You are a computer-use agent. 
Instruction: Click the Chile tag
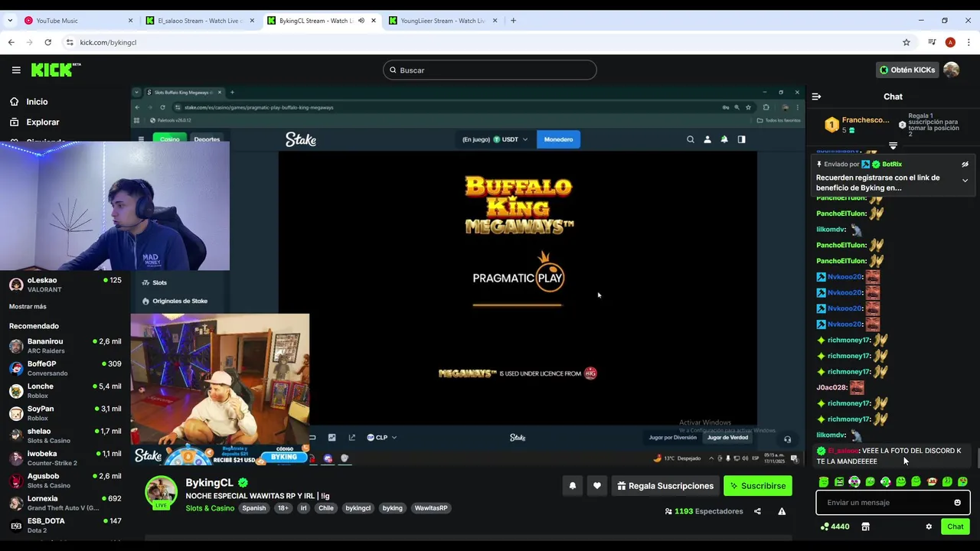point(326,508)
